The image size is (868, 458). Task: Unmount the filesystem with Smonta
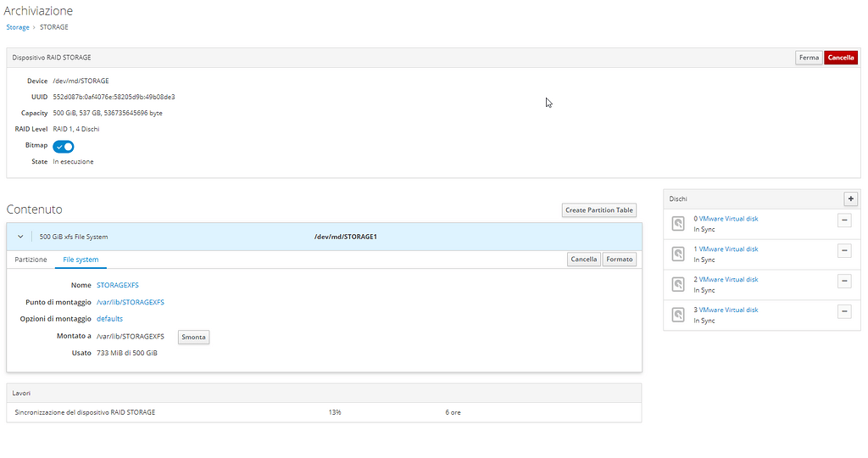click(x=194, y=338)
